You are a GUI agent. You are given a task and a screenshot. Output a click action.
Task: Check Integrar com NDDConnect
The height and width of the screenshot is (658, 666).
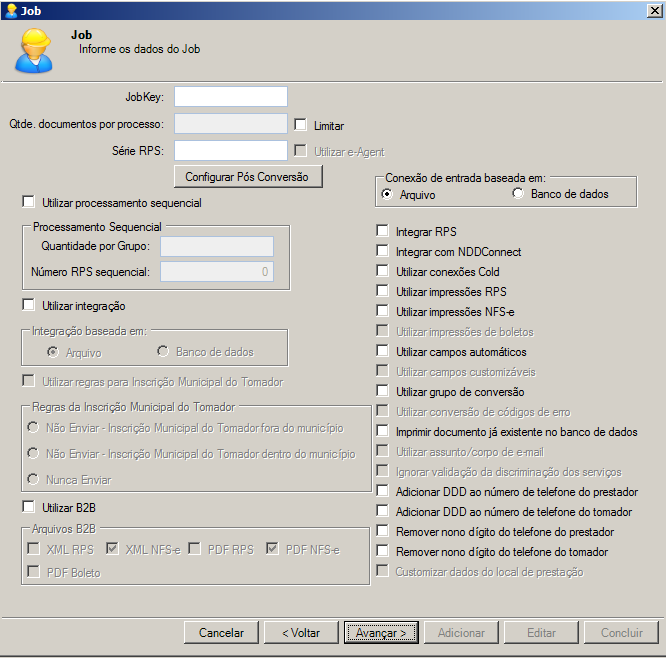point(382,251)
